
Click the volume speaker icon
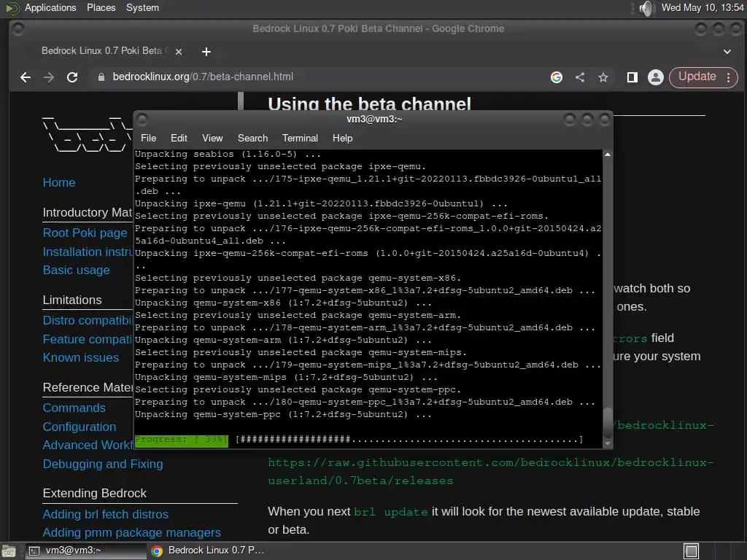tap(646, 8)
